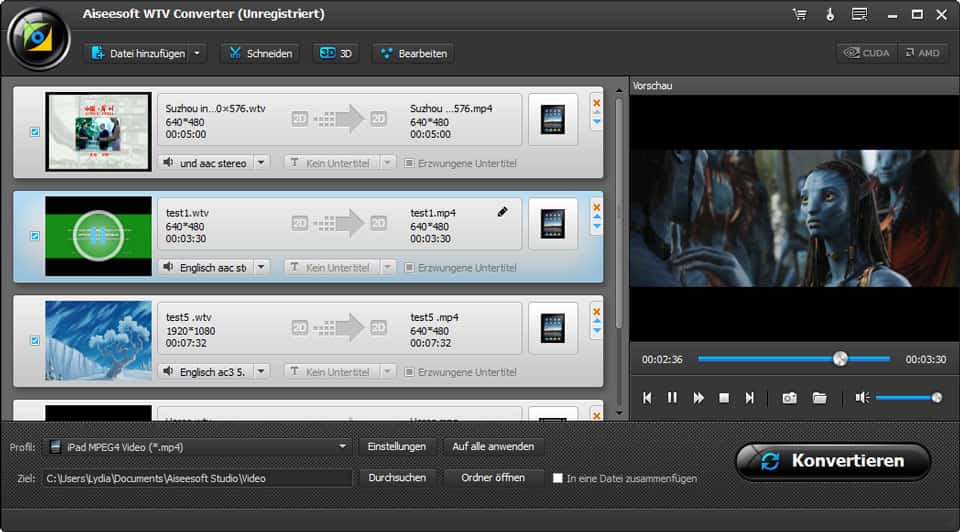
Task: Open audio track dropdown und aac stereo
Action: click(x=261, y=163)
